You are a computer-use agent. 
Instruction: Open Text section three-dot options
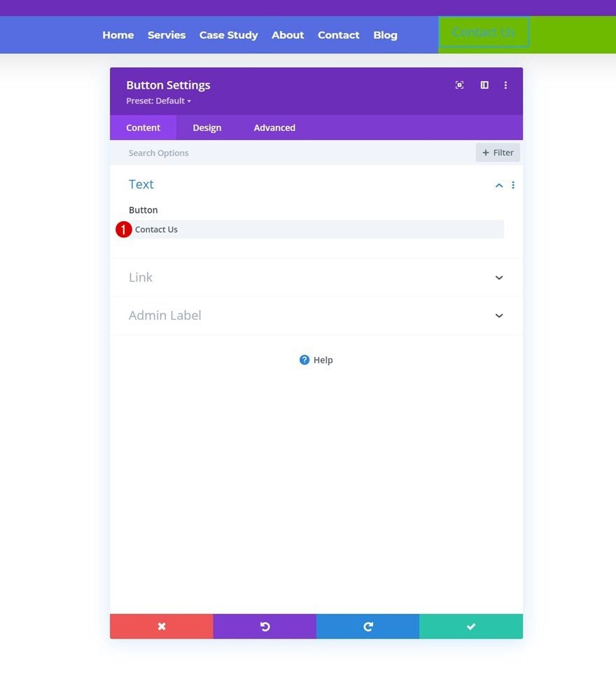pyautogui.click(x=512, y=185)
